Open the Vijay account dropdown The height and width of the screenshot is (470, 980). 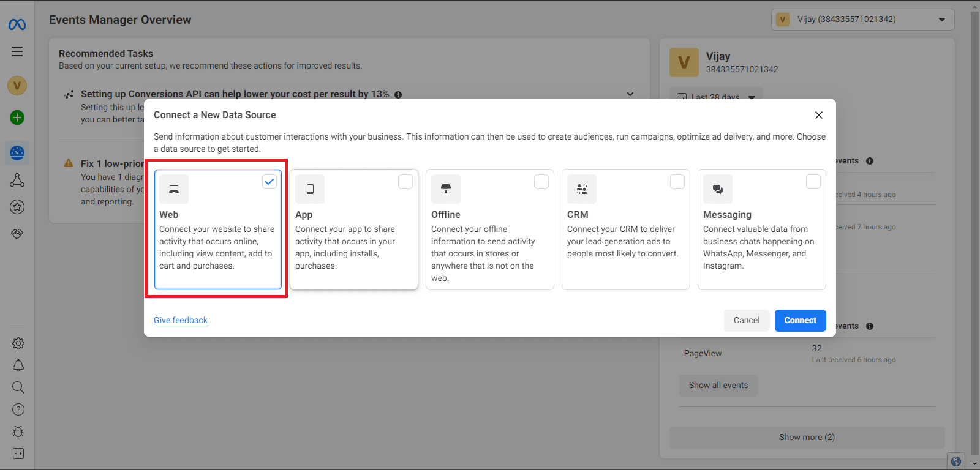pyautogui.click(x=862, y=20)
